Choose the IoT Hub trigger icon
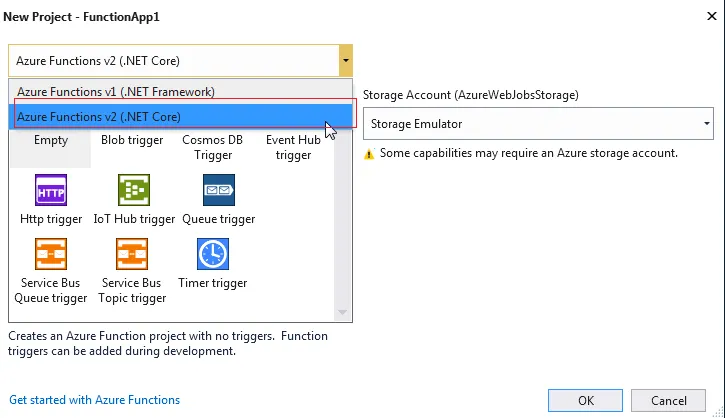This screenshot has height=418, width=725. tap(134, 190)
